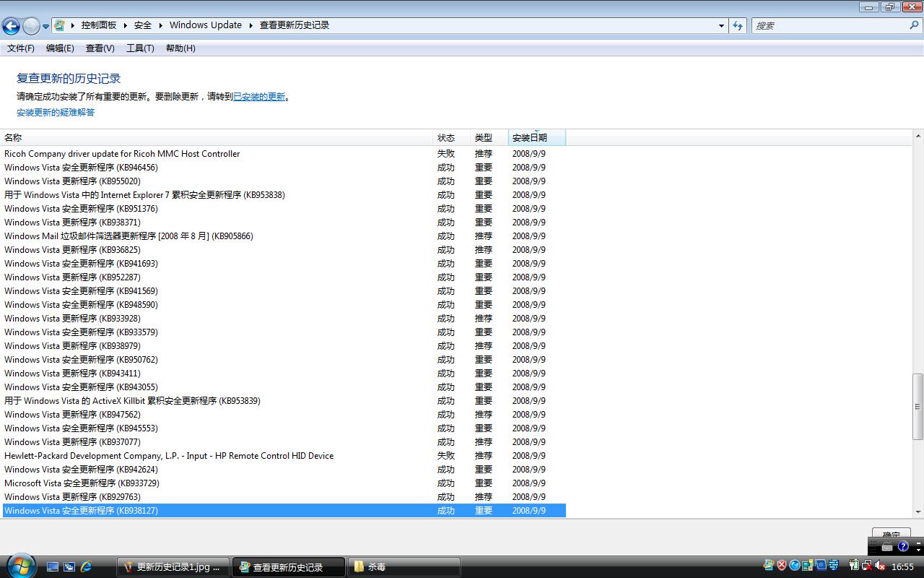This screenshot has height=578, width=924.
Task: Open the 查看(V) menu
Action: [x=100, y=48]
